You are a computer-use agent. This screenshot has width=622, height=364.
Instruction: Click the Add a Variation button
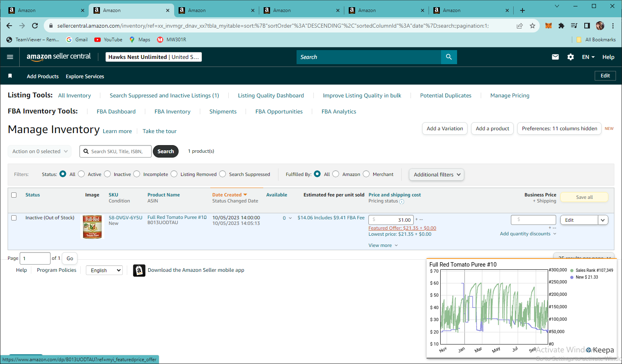445,128
